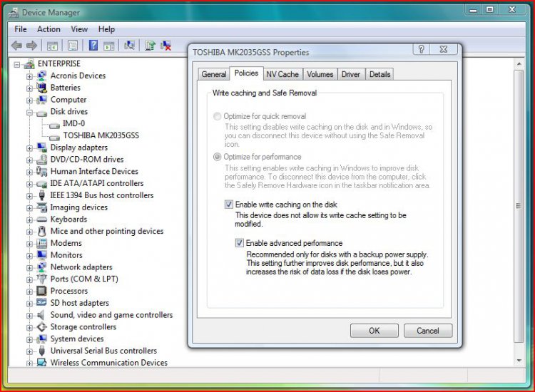The image size is (535, 392).
Task: Click the Display adapters icon
Action: click(41, 148)
